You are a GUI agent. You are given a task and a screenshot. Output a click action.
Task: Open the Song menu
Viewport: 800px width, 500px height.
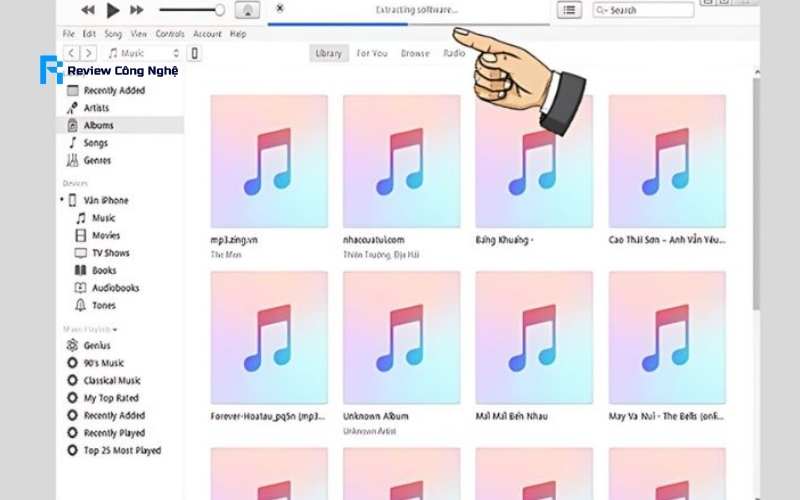pyautogui.click(x=113, y=34)
